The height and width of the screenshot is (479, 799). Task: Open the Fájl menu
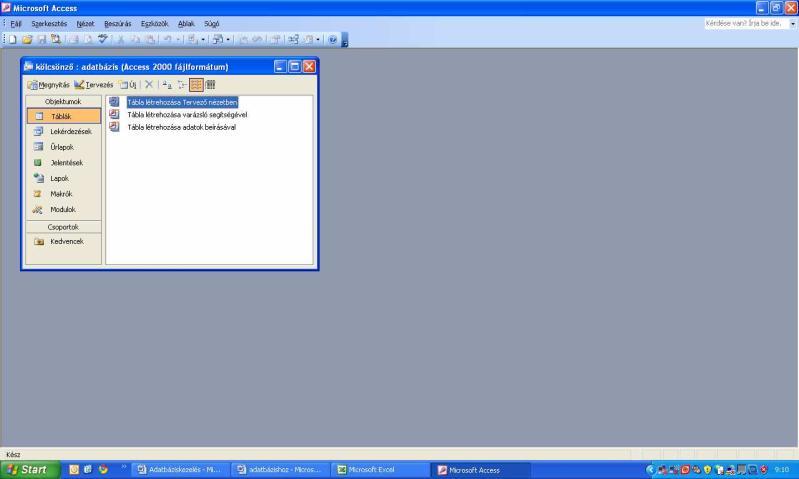click(16, 23)
